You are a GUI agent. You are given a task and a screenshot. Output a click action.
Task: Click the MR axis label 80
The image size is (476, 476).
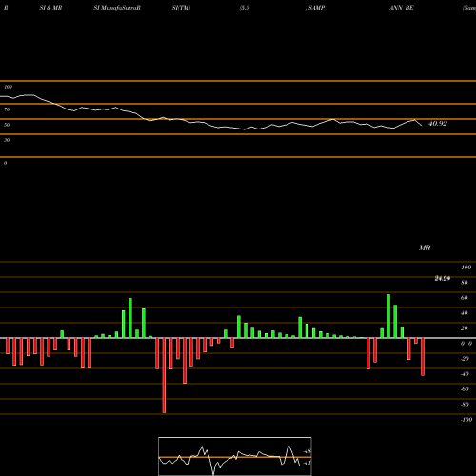click(465, 283)
